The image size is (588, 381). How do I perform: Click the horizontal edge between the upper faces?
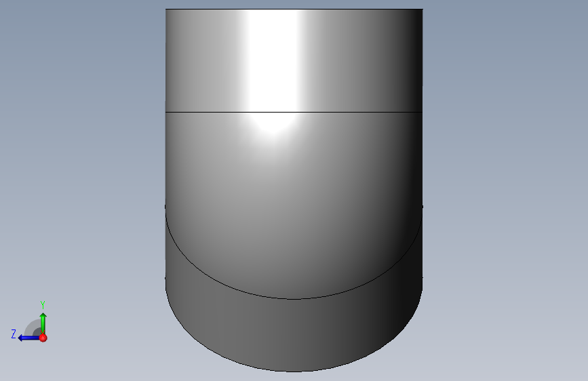(x=294, y=112)
